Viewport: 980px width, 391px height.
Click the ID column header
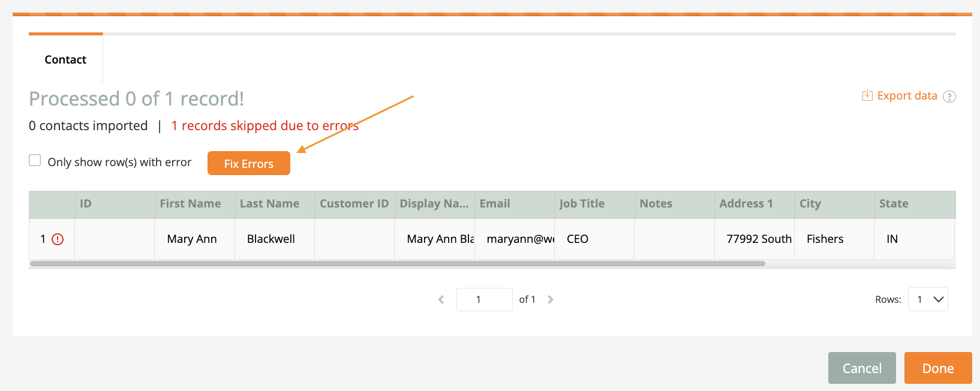coord(115,204)
